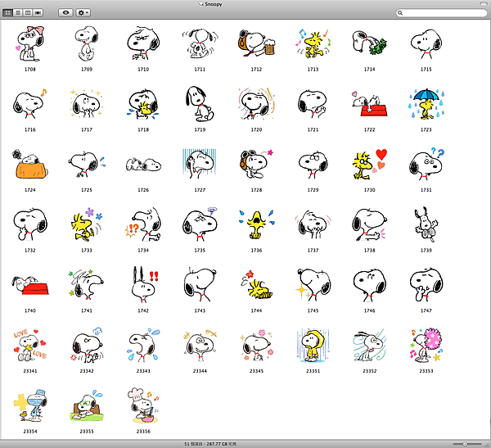The image size is (491, 448).
Task: Select thumbnail 1714 Snoopy holding clover
Action: tap(370, 43)
